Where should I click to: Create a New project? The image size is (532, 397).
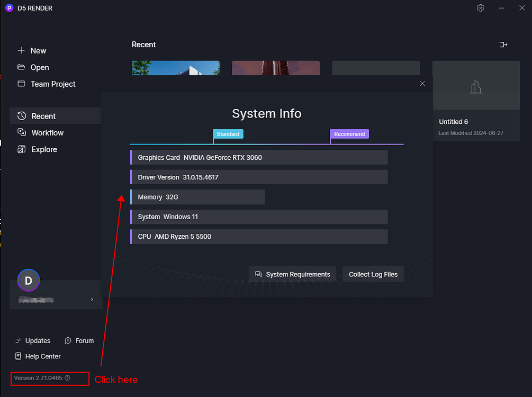pos(32,51)
